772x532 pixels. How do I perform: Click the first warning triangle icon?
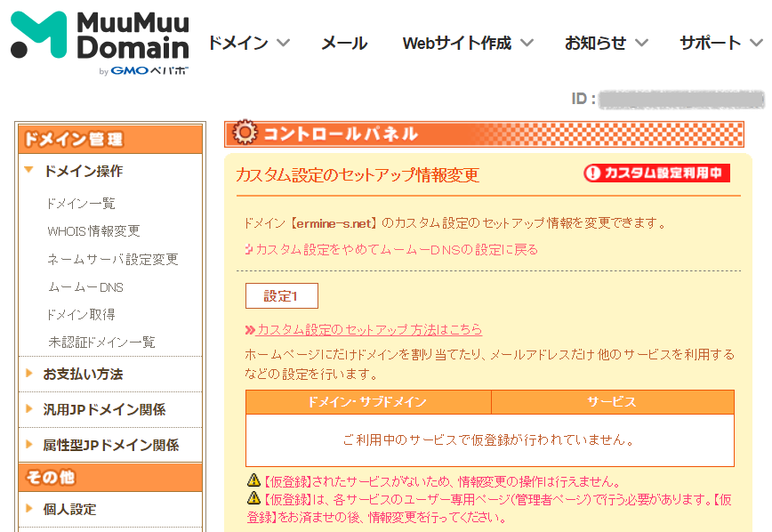tap(253, 480)
